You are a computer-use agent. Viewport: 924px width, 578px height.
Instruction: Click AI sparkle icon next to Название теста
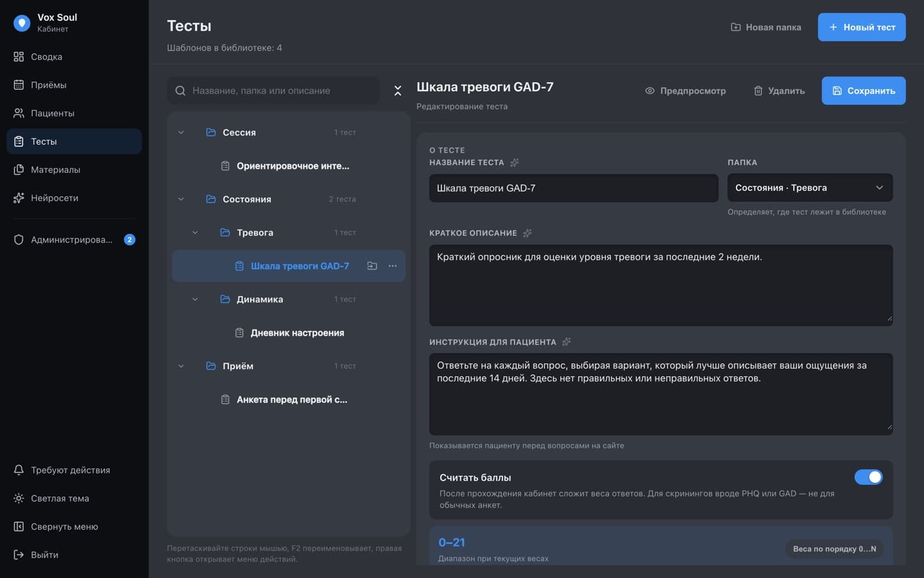(515, 162)
